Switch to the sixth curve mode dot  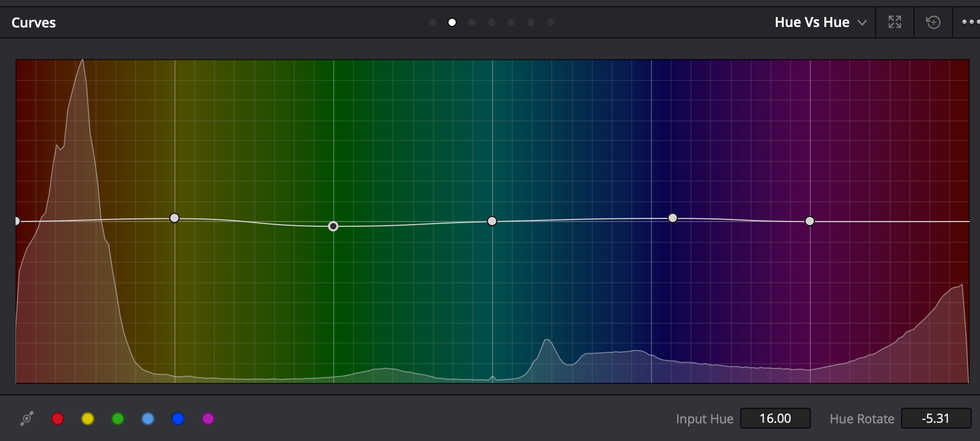click(x=531, y=22)
